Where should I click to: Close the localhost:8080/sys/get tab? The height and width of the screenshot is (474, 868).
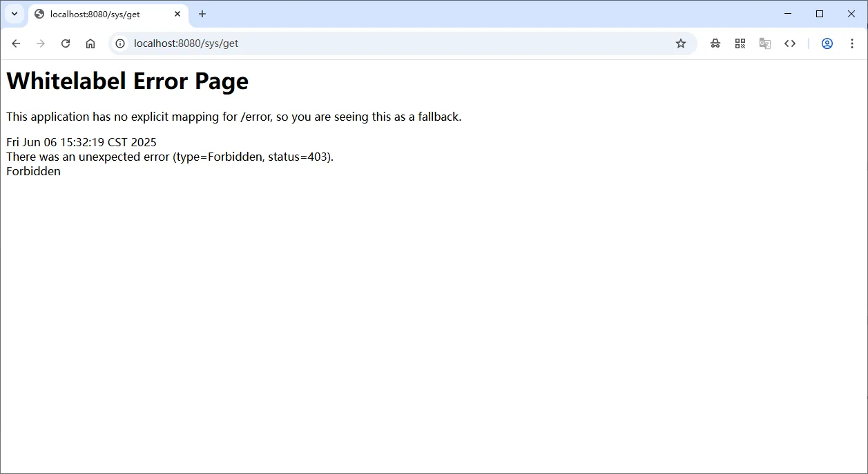pyautogui.click(x=177, y=14)
